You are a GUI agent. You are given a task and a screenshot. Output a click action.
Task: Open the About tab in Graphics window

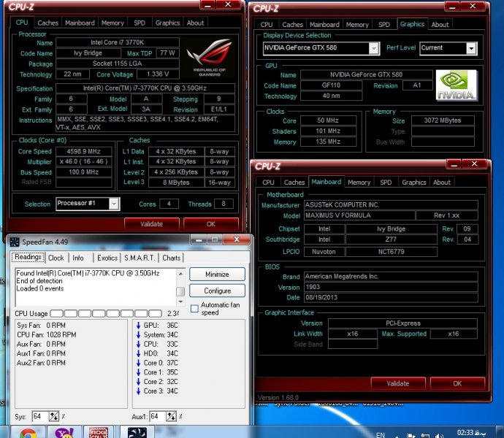click(440, 24)
